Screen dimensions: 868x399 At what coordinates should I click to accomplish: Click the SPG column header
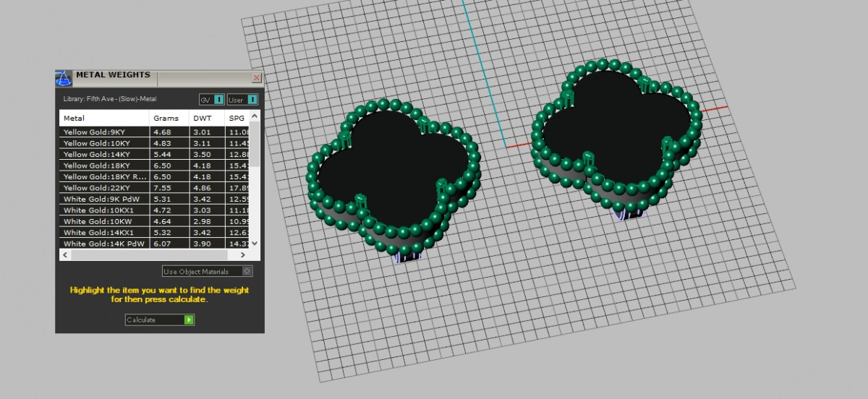237,118
